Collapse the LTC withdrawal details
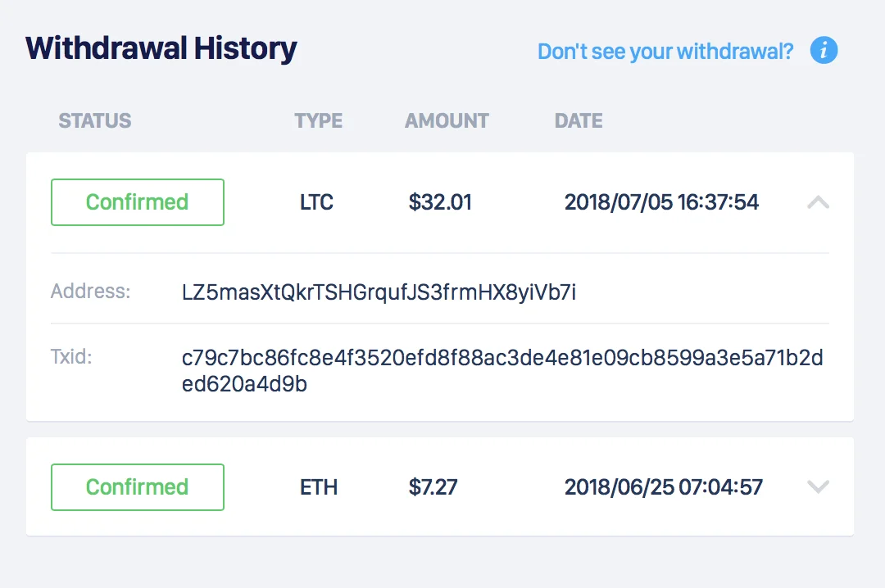Screen dimensions: 885x588 click(x=818, y=202)
